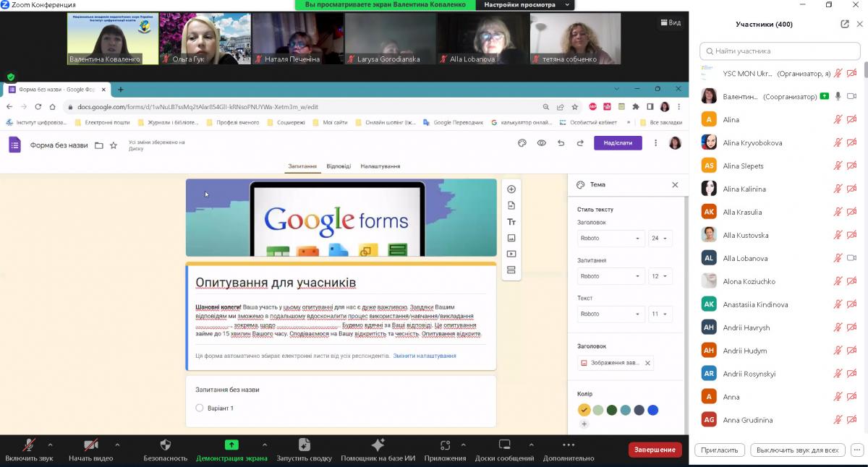Open new Chrome tab

(x=121, y=90)
